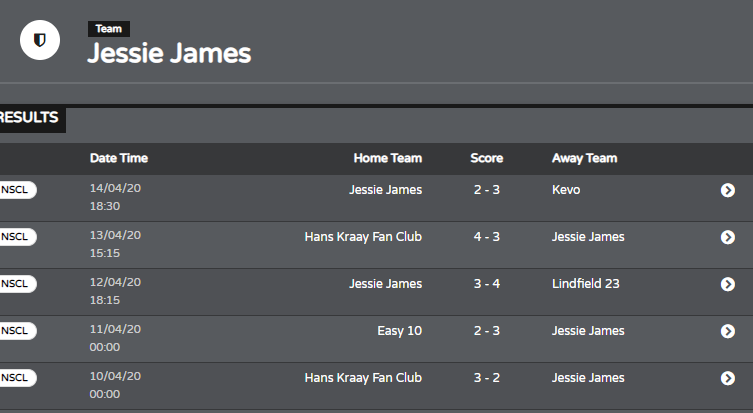
Task: Open Lindfield 23 team link
Action: tap(585, 284)
